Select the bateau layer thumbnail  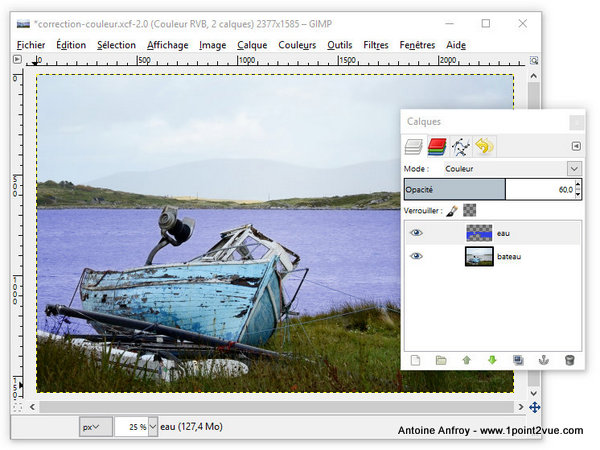480,257
